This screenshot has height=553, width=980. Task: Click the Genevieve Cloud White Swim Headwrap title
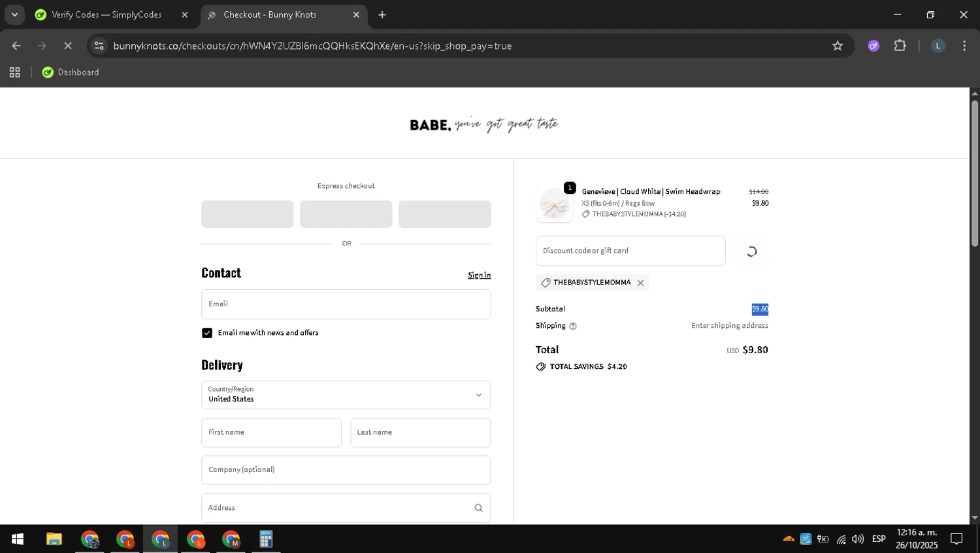click(651, 191)
